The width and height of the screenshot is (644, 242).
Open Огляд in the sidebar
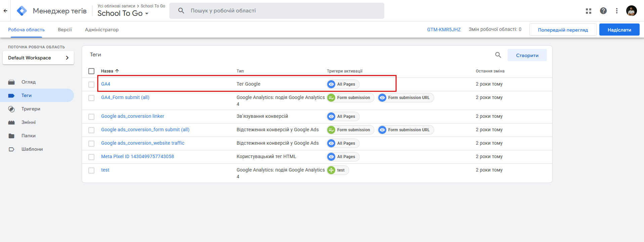coord(29,82)
